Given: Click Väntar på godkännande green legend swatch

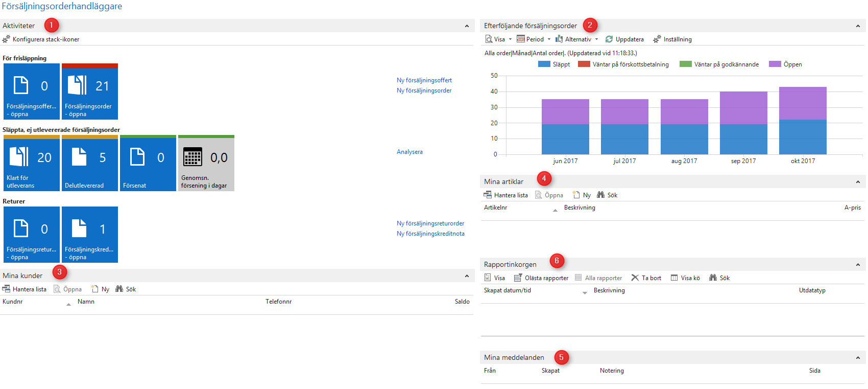Looking at the screenshot, I should point(686,64).
